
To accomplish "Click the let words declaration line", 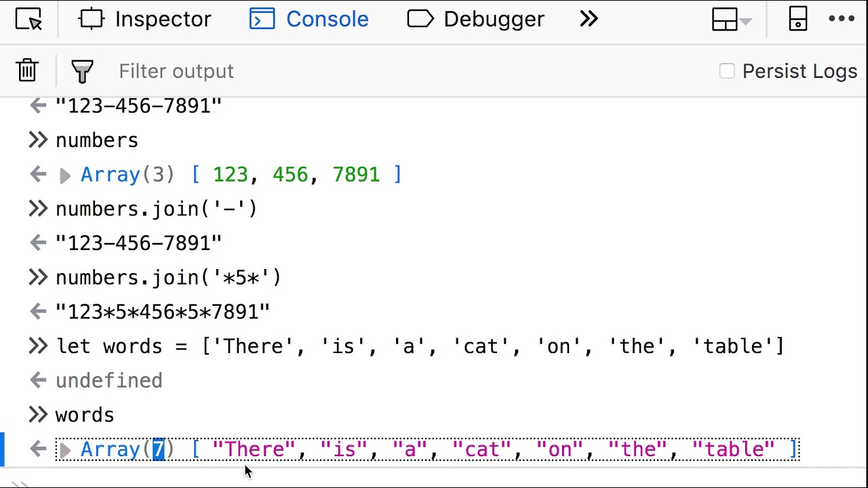I will point(420,346).
